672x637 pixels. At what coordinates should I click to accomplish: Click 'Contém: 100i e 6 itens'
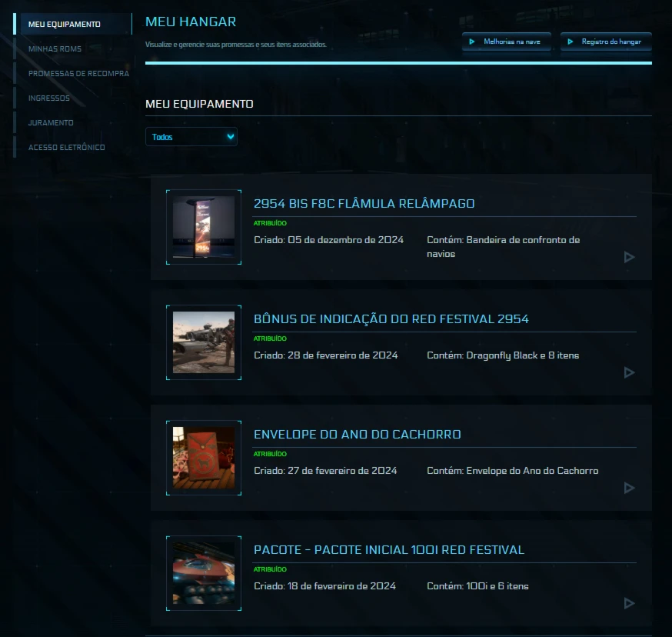pos(477,586)
